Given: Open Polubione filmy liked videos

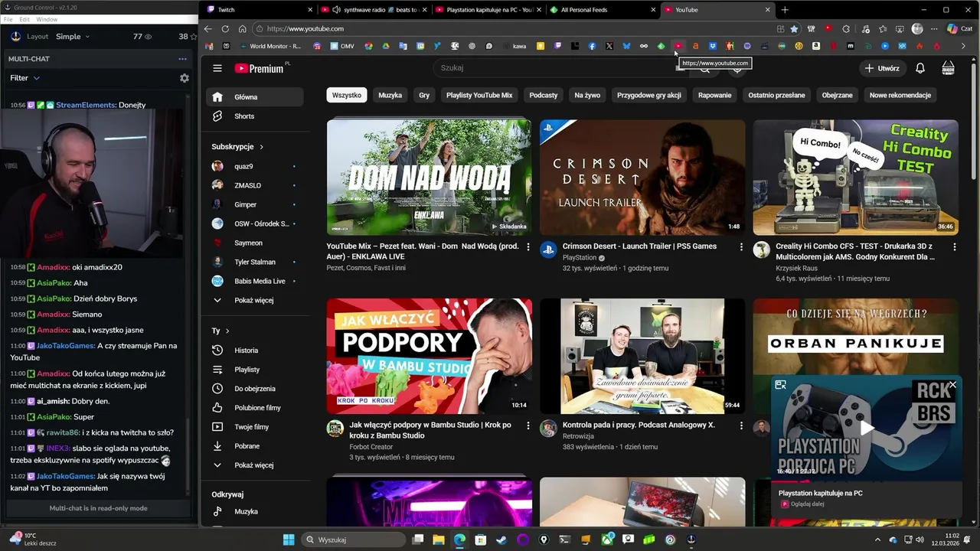Looking at the screenshot, I should pyautogui.click(x=254, y=408).
